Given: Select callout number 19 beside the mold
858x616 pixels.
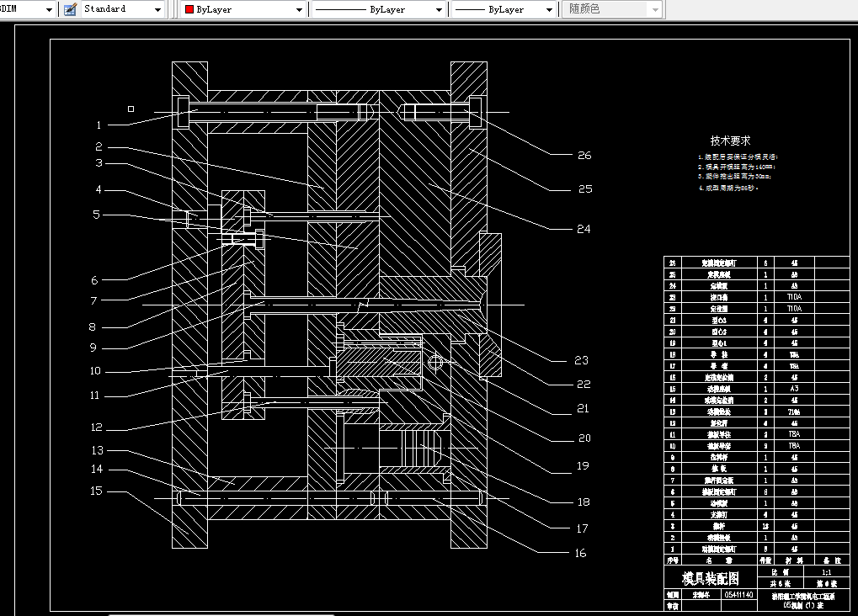Looking at the screenshot, I should pyautogui.click(x=583, y=466).
